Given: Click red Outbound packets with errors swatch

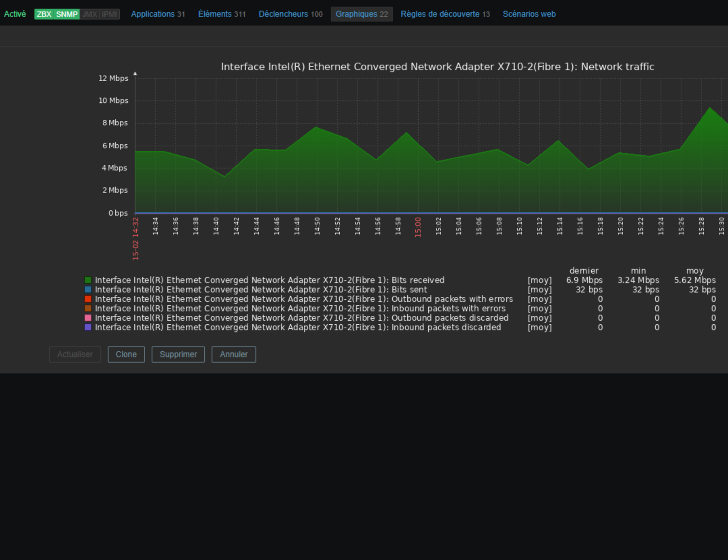Looking at the screenshot, I should point(88,299).
